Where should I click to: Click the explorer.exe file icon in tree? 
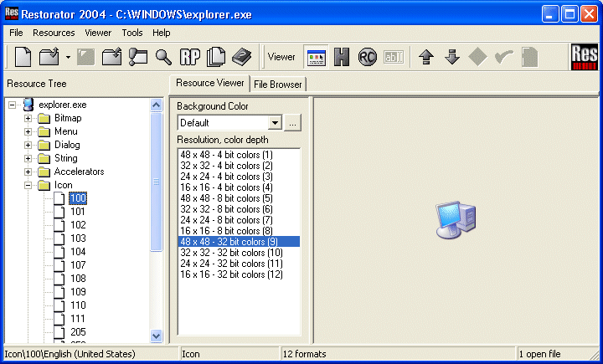[x=28, y=105]
